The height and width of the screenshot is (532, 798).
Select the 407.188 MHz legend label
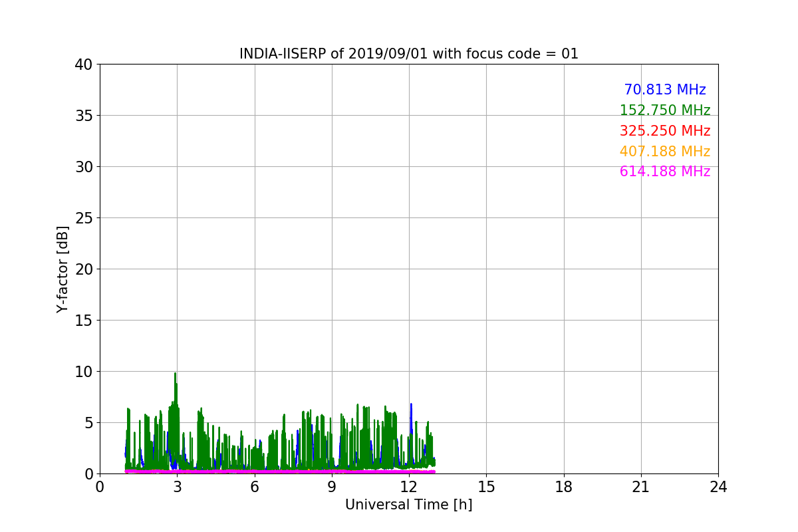coord(665,152)
